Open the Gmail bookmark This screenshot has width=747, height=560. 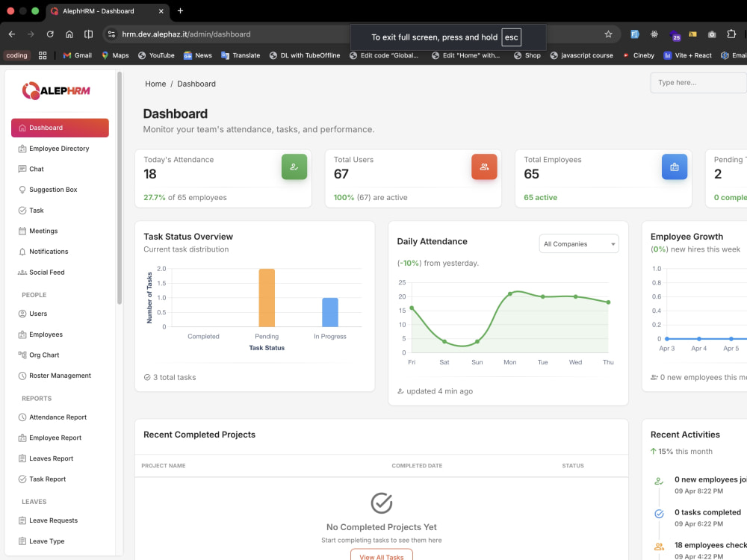[x=77, y=55]
